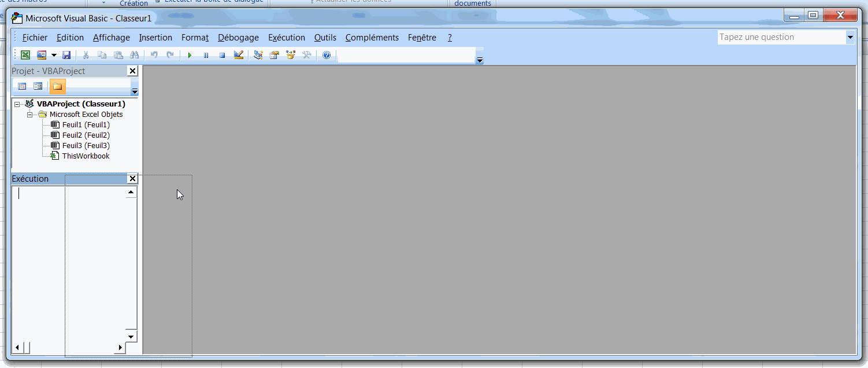
Task: Click the Copy icon in the toolbar
Action: pyautogui.click(x=102, y=56)
